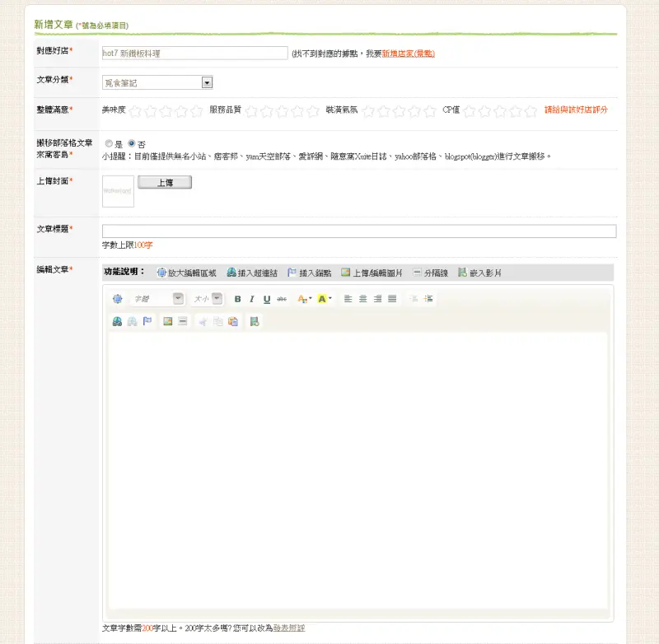Click the 文章標題 input field
The height and width of the screenshot is (644, 659).
(x=359, y=231)
